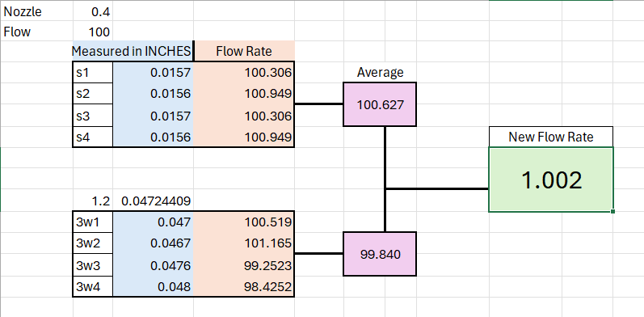Select the Measured in INCHES header
644x317 pixels.
(132, 52)
